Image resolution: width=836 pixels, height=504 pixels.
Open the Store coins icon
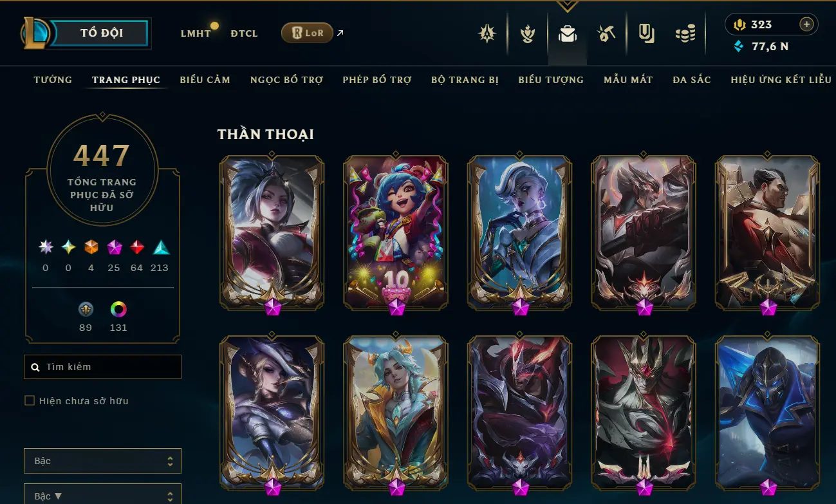(x=685, y=33)
